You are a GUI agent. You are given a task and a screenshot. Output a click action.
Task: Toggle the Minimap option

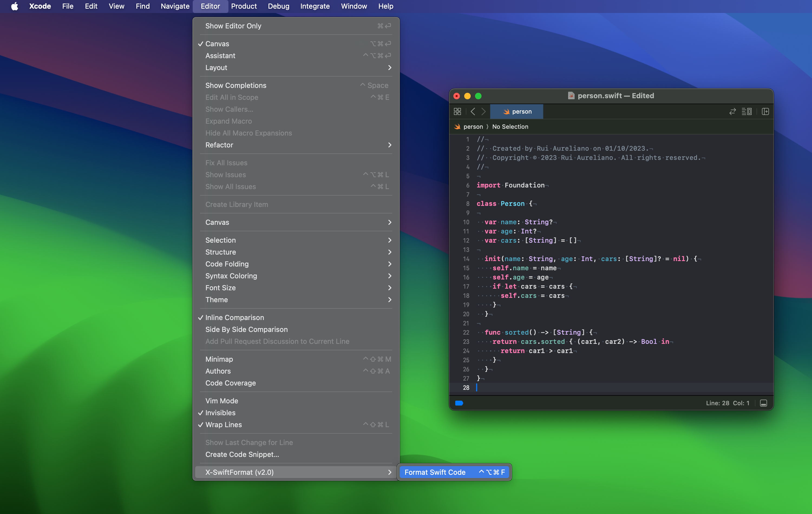pos(296,359)
